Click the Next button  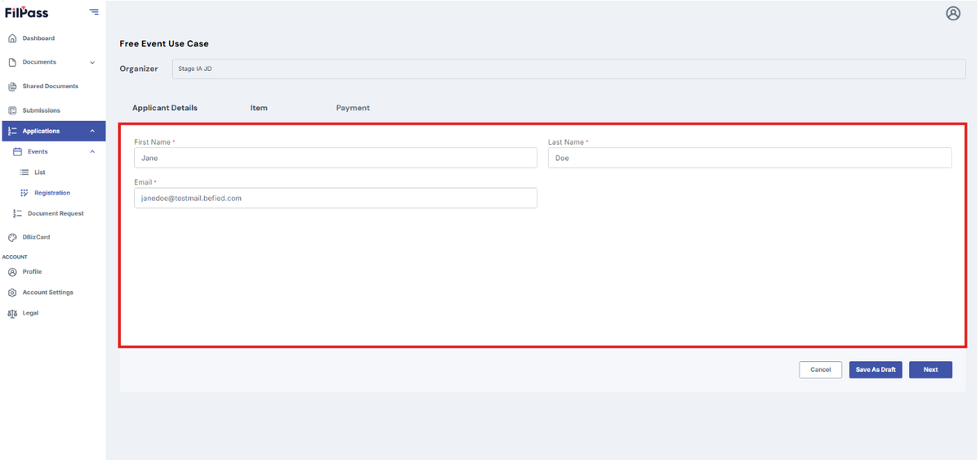(x=930, y=370)
